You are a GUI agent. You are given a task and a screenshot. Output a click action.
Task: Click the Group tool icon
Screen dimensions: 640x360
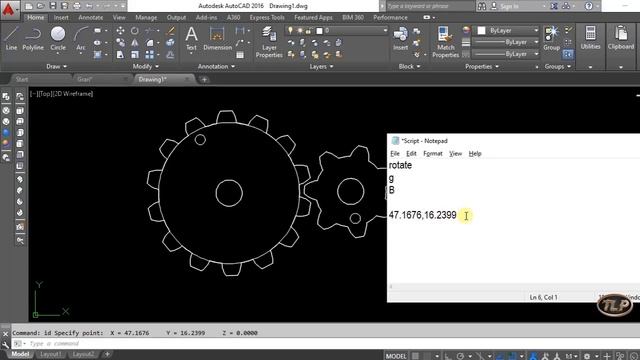551,39
